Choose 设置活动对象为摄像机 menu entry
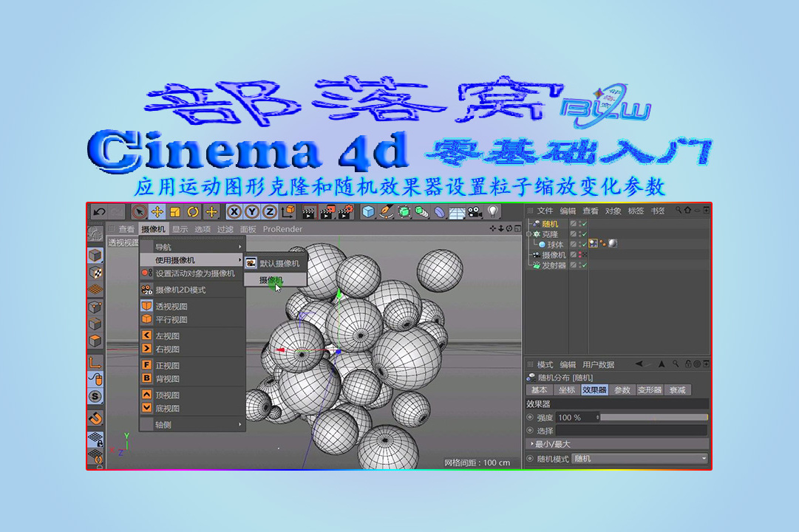This screenshot has height=532, width=799. (x=192, y=273)
